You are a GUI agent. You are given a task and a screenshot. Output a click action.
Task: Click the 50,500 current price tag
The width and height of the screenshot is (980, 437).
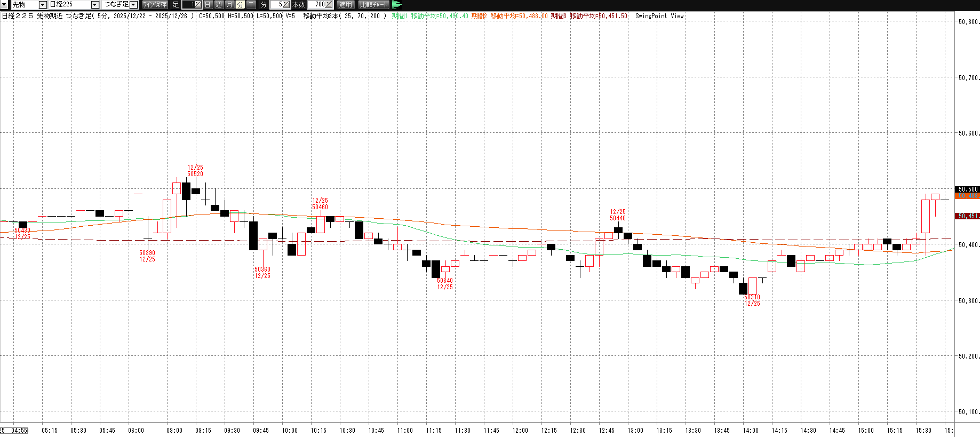click(x=967, y=189)
